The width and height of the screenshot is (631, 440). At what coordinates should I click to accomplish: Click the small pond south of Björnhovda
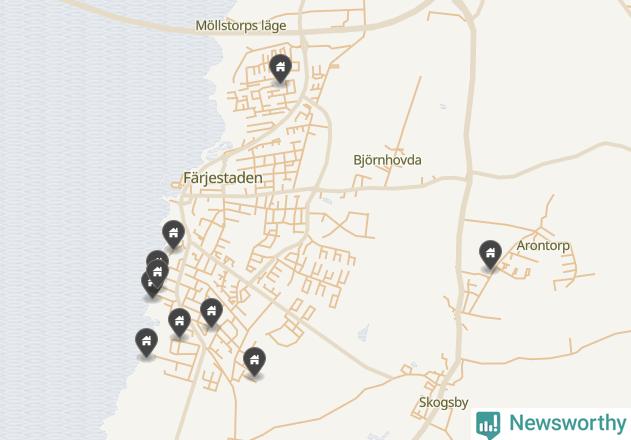364,333
